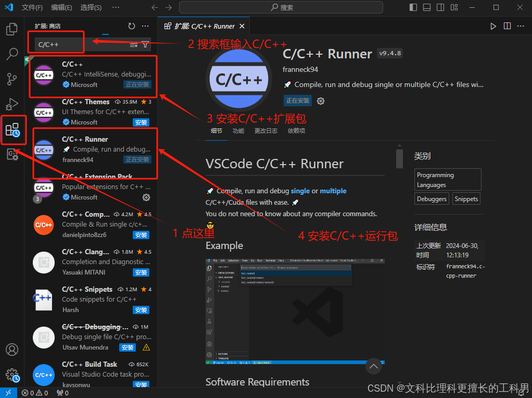
Task: Install the C/C++ Compile Run extension
Action: tap(141, 235)
